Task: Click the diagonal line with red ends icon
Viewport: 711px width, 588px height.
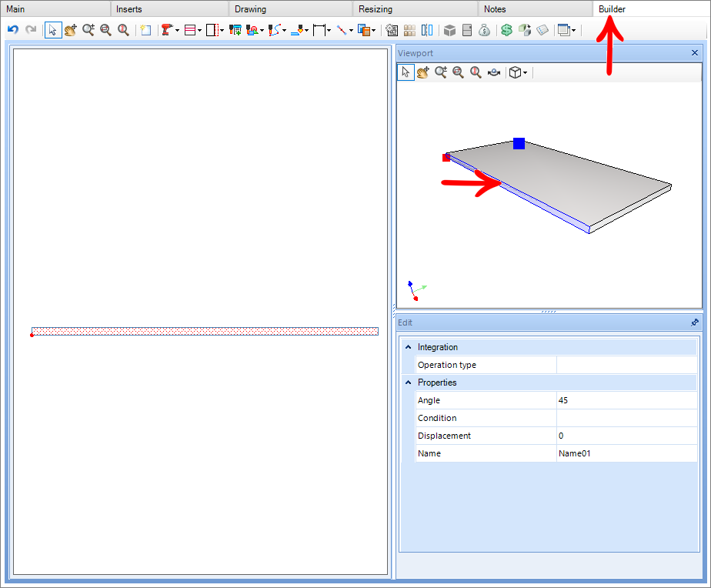Action: coord(342,30)
